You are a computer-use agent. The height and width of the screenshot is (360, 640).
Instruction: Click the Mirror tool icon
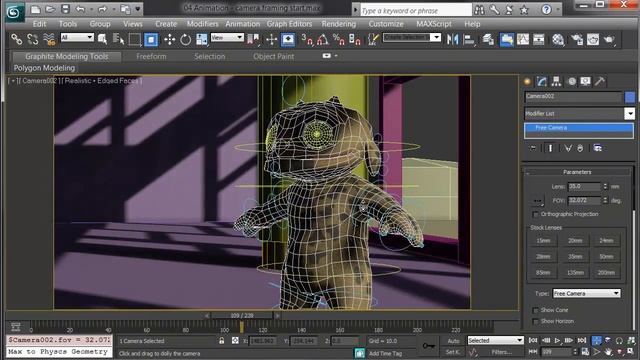452,40
